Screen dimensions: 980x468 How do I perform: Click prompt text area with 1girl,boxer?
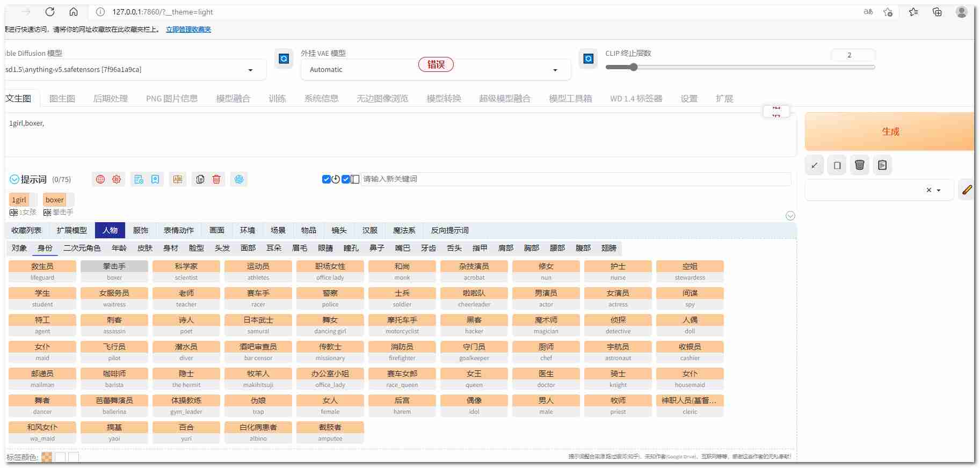400,135
